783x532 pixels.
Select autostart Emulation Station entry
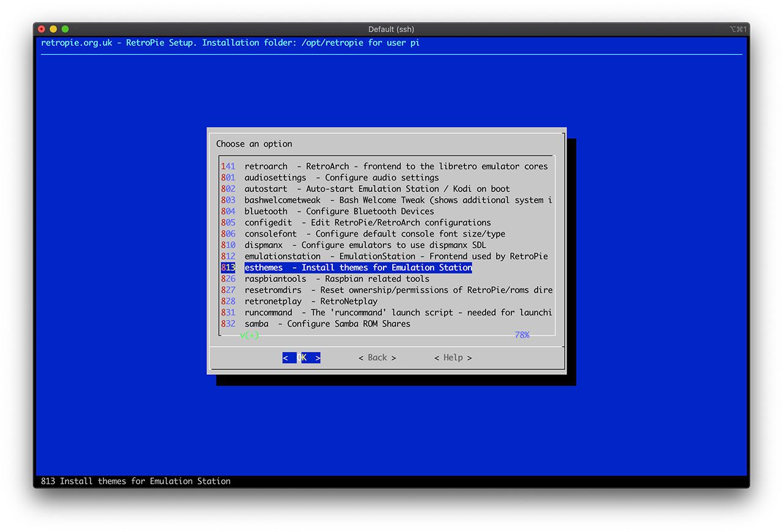pos(377,189)
